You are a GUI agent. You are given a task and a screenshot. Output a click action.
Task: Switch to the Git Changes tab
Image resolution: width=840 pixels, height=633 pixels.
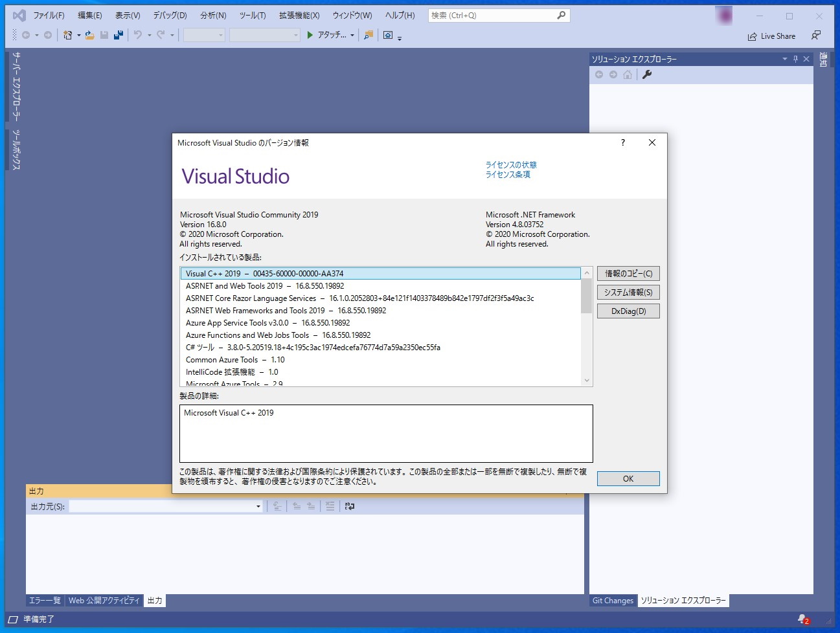point(612,601)
